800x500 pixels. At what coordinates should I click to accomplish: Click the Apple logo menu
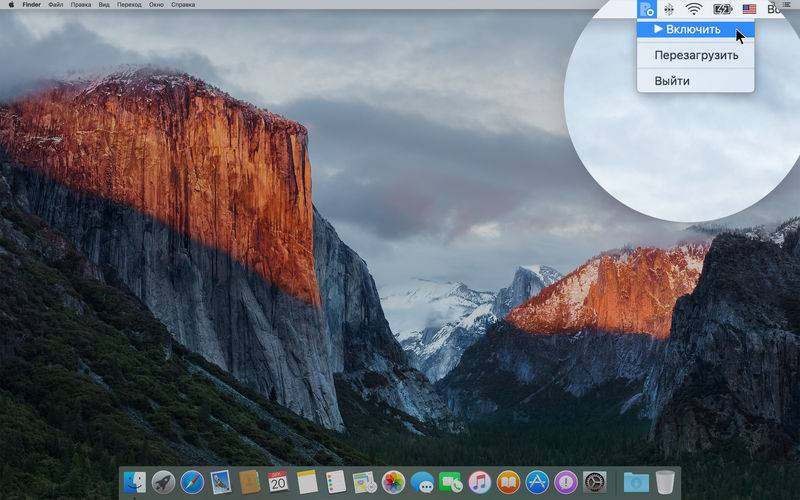tap(11, 5)
